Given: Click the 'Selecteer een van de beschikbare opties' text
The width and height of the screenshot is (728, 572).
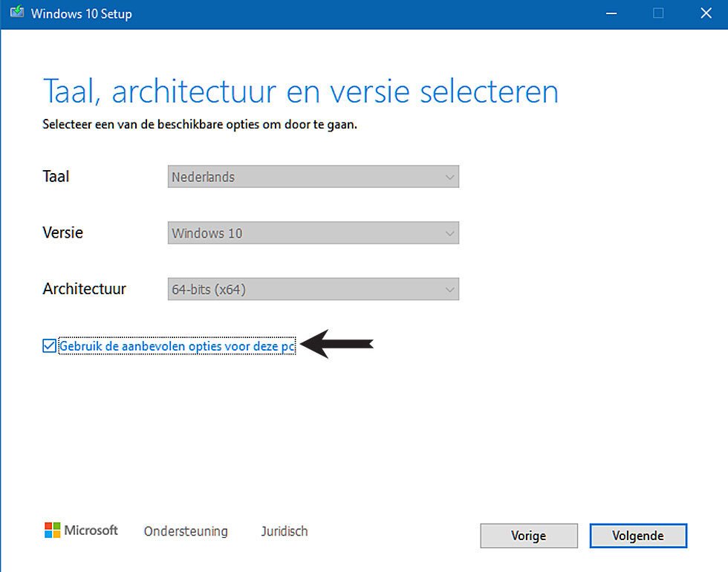Looking at the screenshot, I should point(200,125).
